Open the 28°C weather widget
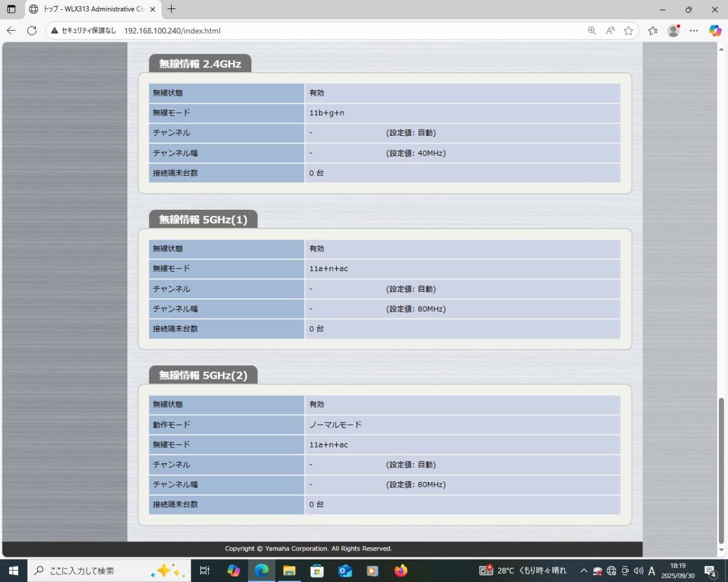Screen dimensions: 728x582 pyautogui.click(x=523, y=570)
